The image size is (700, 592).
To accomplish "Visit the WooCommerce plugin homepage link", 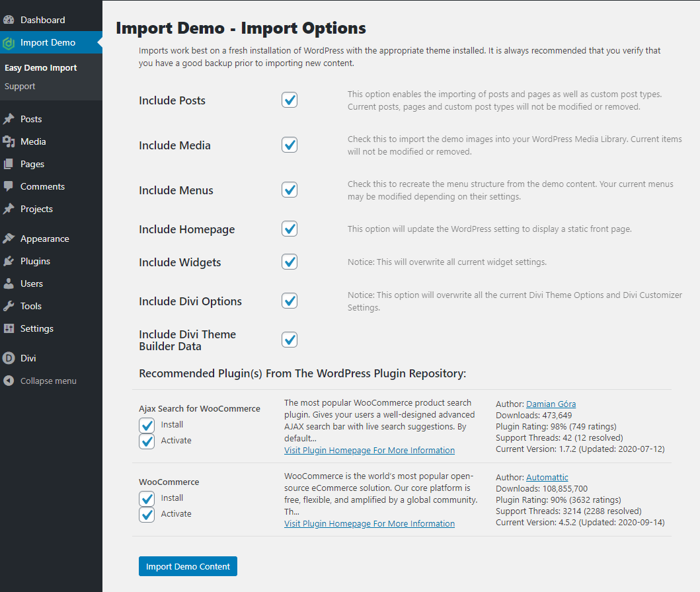I will 369,524.
